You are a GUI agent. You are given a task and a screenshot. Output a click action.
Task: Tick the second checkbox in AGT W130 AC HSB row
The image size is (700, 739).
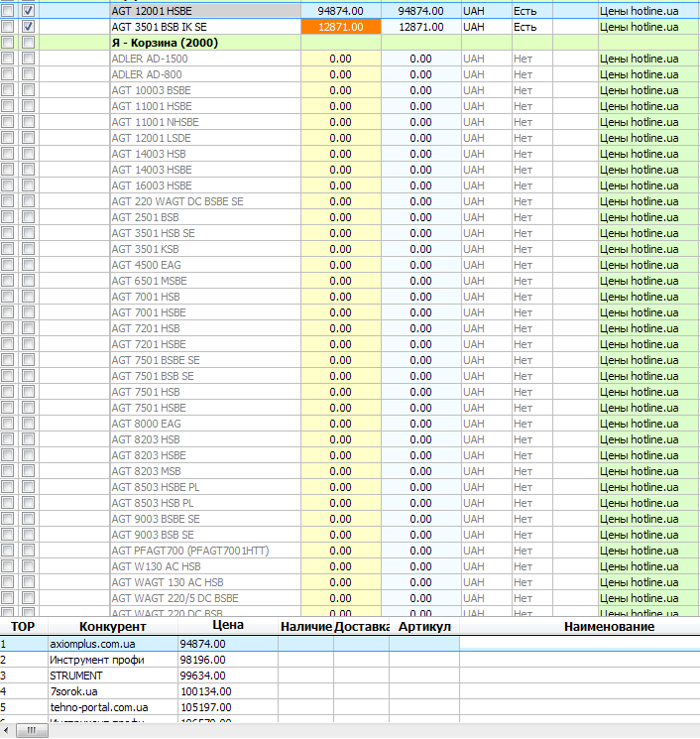coord(28,566)
